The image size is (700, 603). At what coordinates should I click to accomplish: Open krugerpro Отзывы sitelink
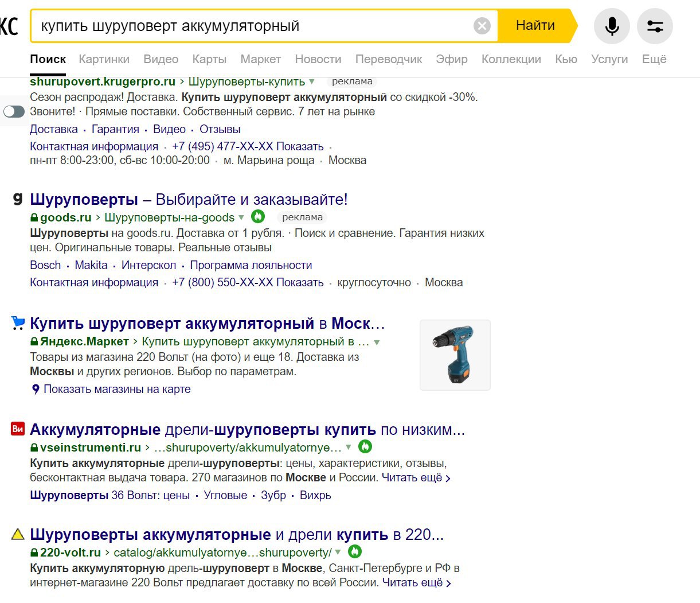220,129
